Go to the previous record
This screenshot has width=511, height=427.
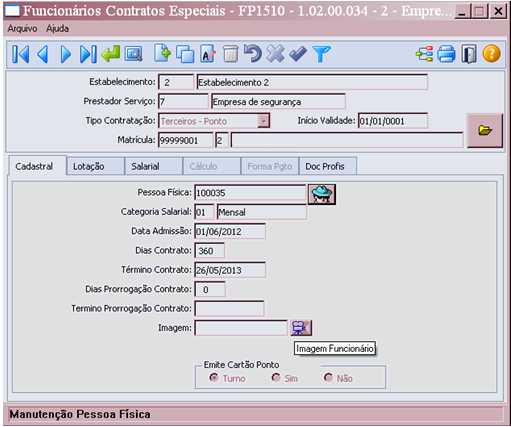pos(43,54)
